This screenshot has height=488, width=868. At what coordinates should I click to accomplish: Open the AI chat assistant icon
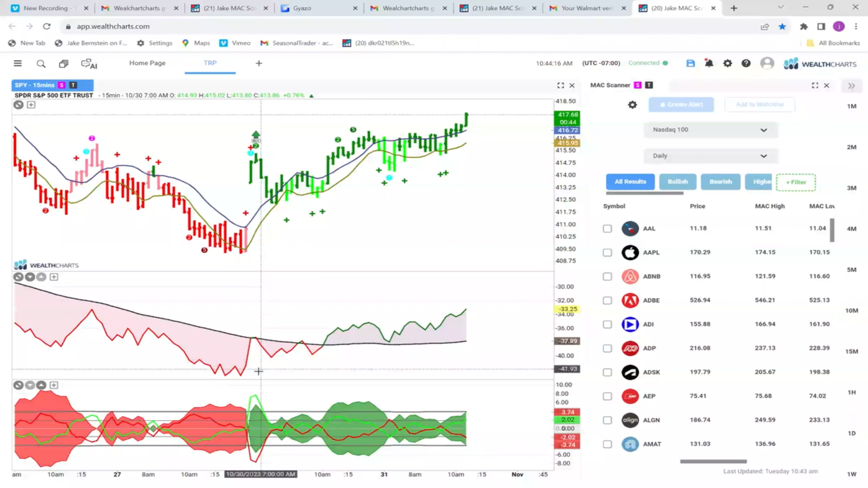pos(89,64)
